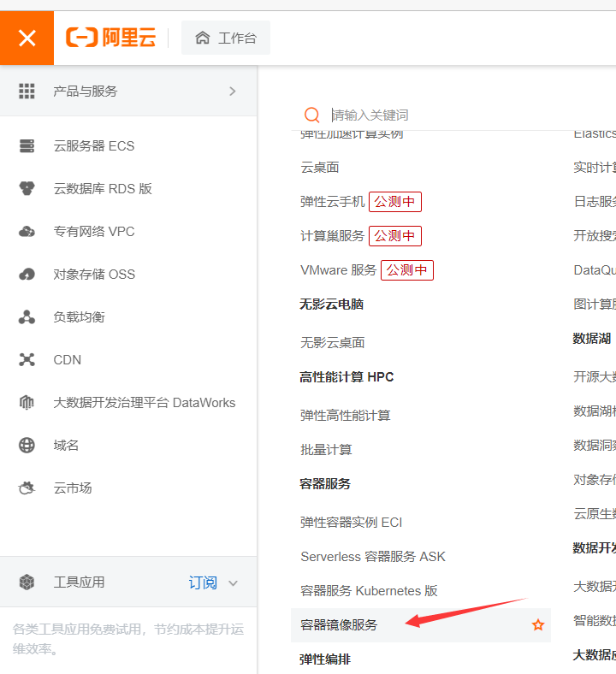Click the 负载均衡 icon
This screenshot has height=674, width=616.
tap(27, 316)
